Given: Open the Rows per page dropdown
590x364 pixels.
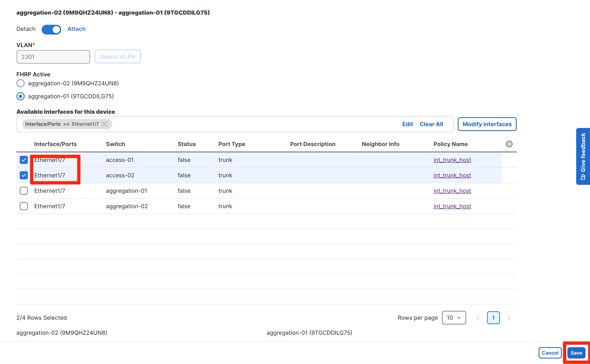Looking at the screenshot, I should [454, 317].
